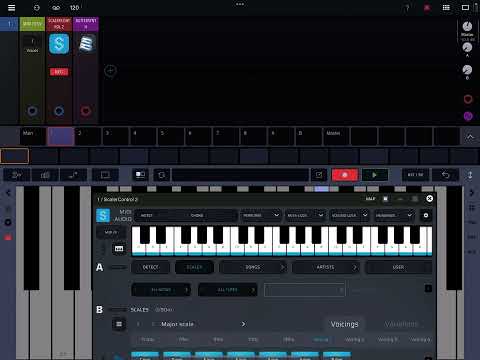Viewport: 480px width, 360px height.
Task: Click the red record button
Action: click(345, 175)
